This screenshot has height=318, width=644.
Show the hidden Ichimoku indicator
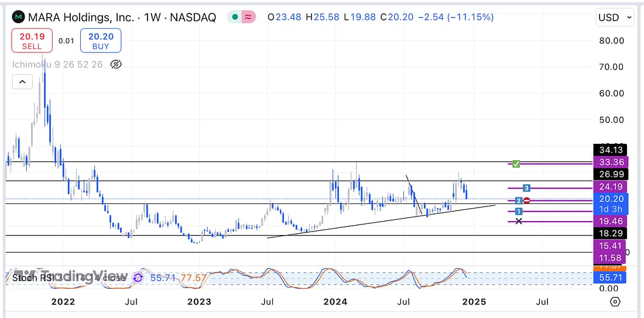pos(116,64)
